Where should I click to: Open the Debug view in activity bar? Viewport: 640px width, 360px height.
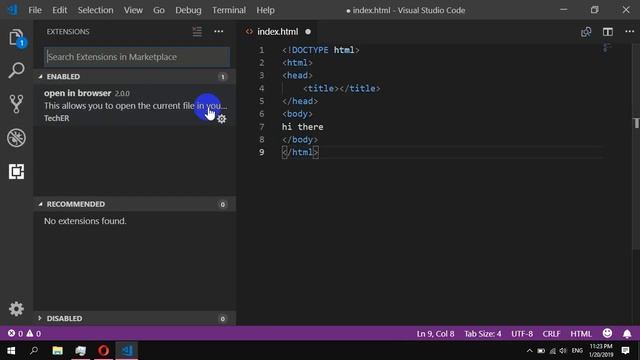[16, 138]
